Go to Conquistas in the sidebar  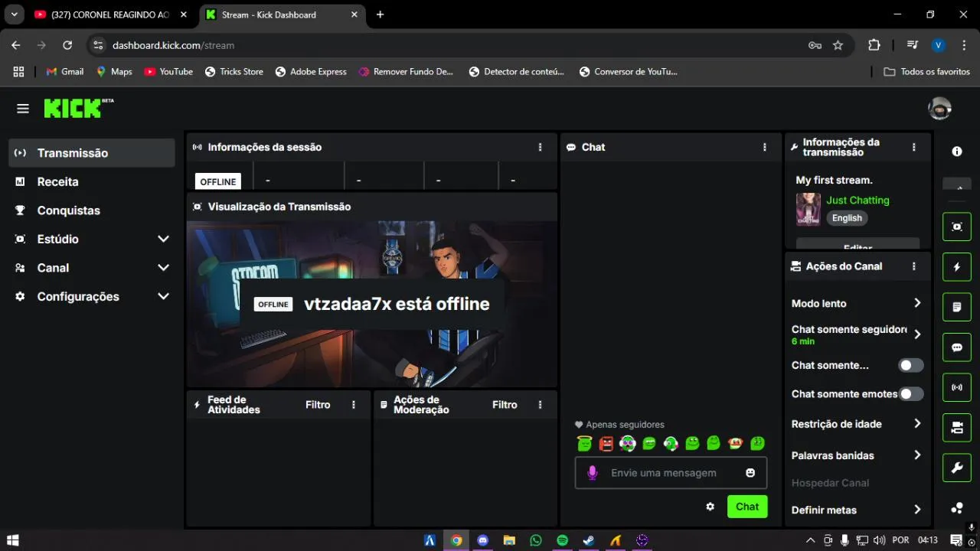pyautogui.click(x=93, y=210)
